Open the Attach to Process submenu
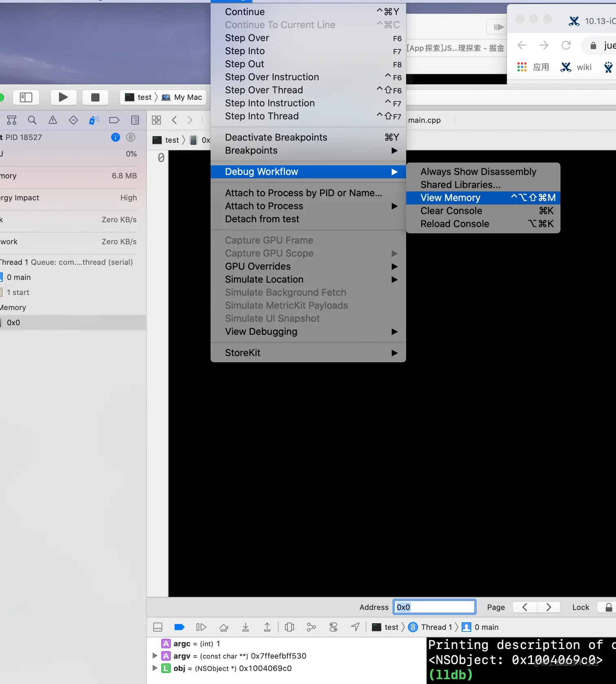 pos(308,206)
